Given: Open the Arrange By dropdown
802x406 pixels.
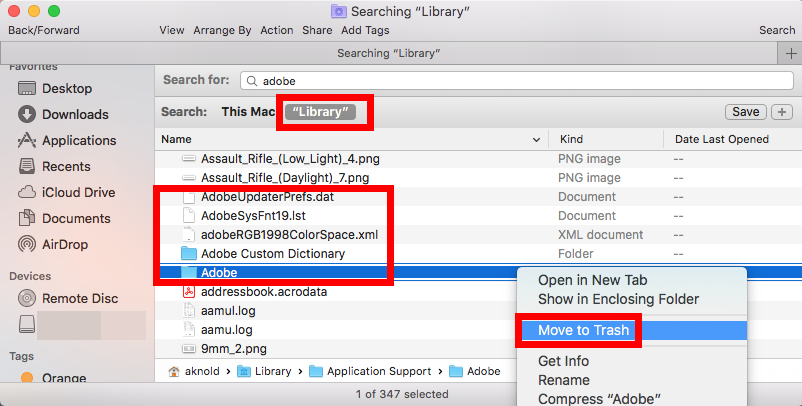Looking at the screenshot, I should pyautogui.click(x=223, y=30).
